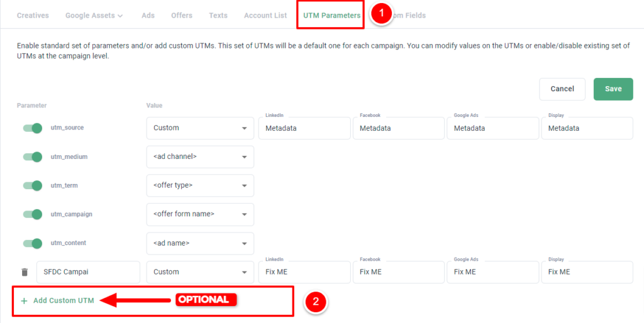Disable the utm_source toggle
This screenshot has height=323, width=644.
tap(33, 128)
